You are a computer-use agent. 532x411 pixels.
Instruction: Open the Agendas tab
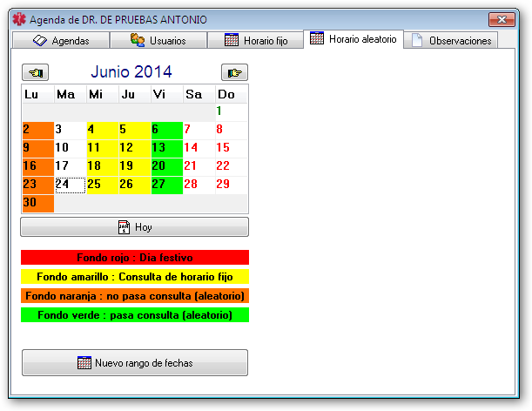pos(61,40)
